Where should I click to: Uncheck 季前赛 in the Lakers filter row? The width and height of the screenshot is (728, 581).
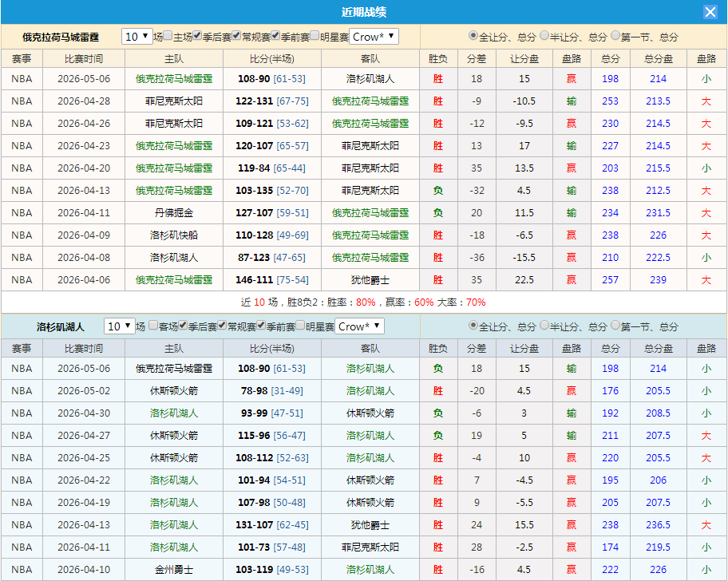click(x=261, y=326)
